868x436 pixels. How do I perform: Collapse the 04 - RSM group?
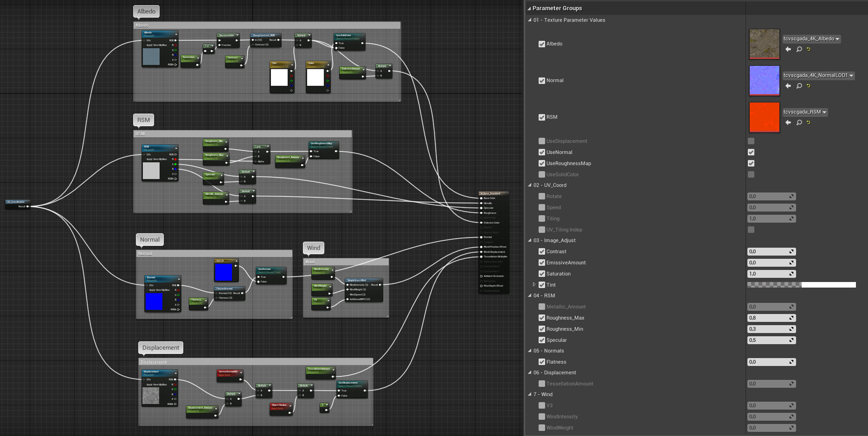[530, 295]
